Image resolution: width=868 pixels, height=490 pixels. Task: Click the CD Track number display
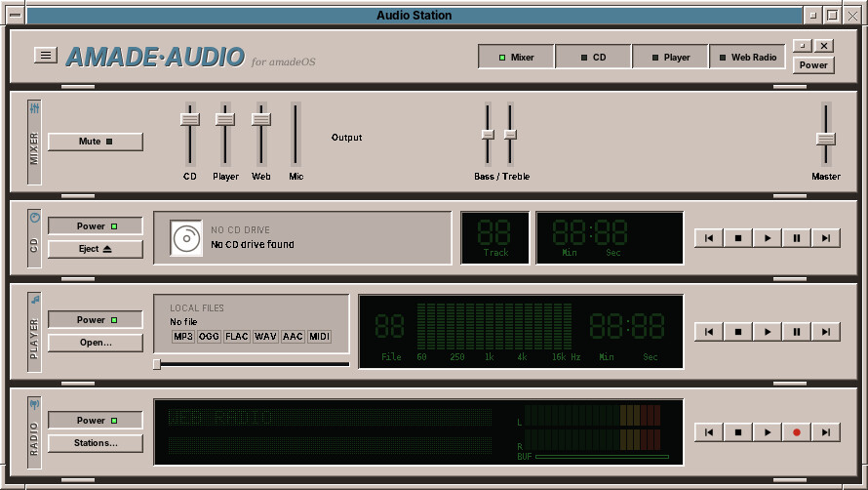pos(494,238)
